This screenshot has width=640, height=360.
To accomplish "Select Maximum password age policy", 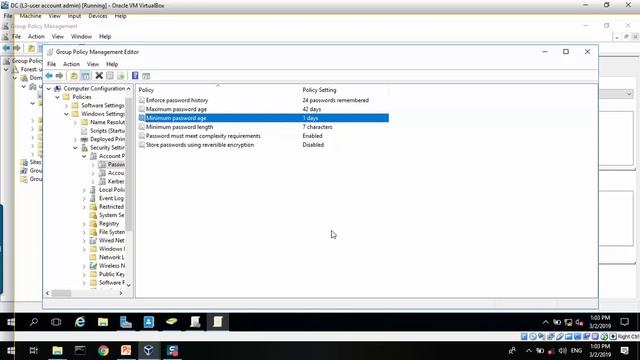I will pyautogui.click(x=263, y=109).
